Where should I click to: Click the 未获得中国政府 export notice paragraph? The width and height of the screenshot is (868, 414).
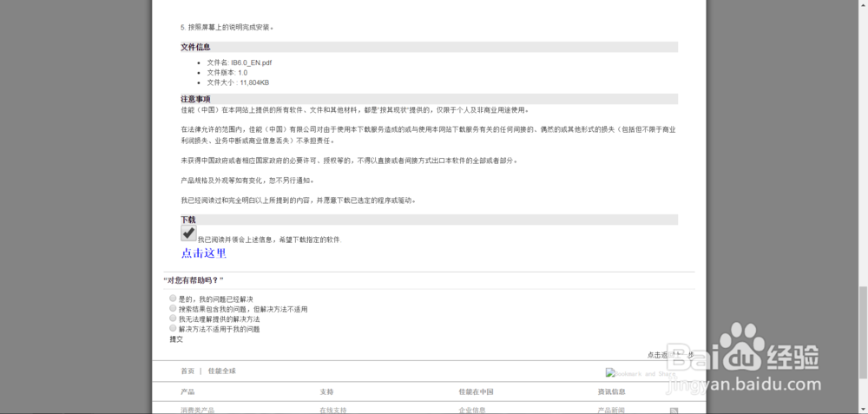350,161
